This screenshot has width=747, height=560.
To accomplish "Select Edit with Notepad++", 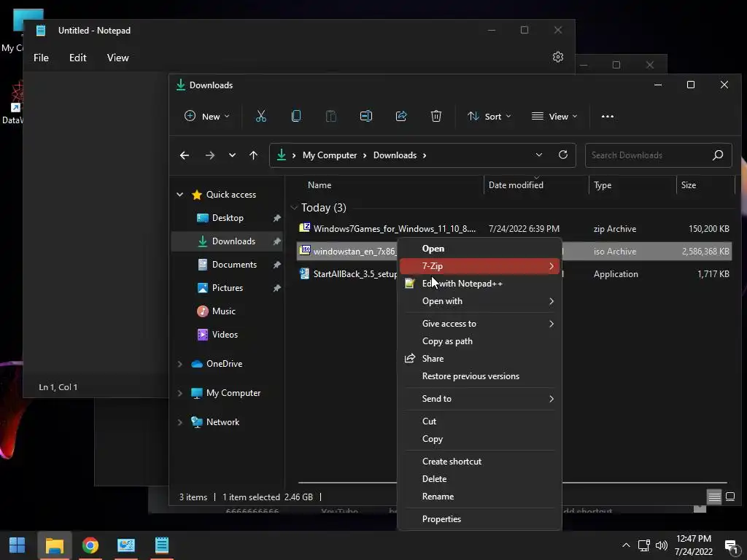I will pyautogui.click(x=480, y=284).
